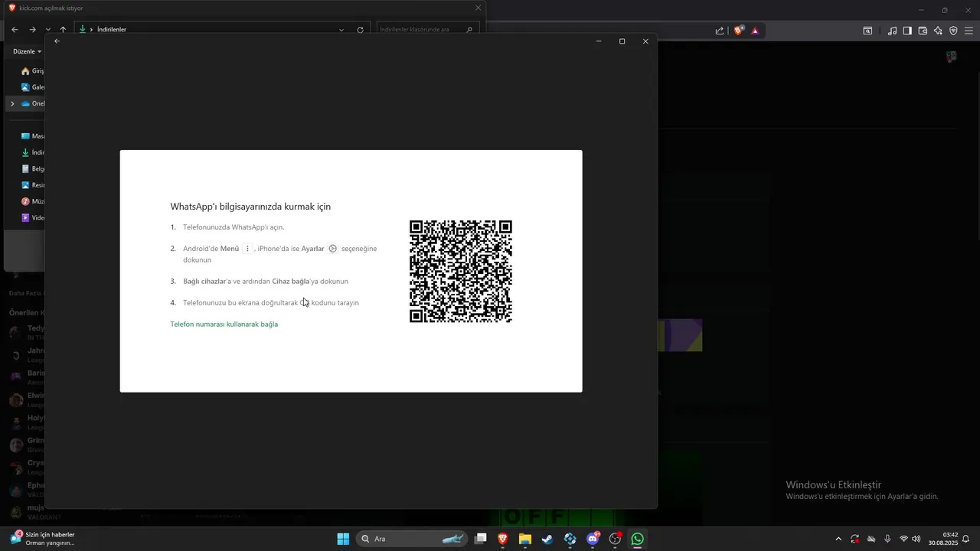Screen dimensions: 980x551
Task: Click the WhatsApp QR code image
Action: click(461, 272)
